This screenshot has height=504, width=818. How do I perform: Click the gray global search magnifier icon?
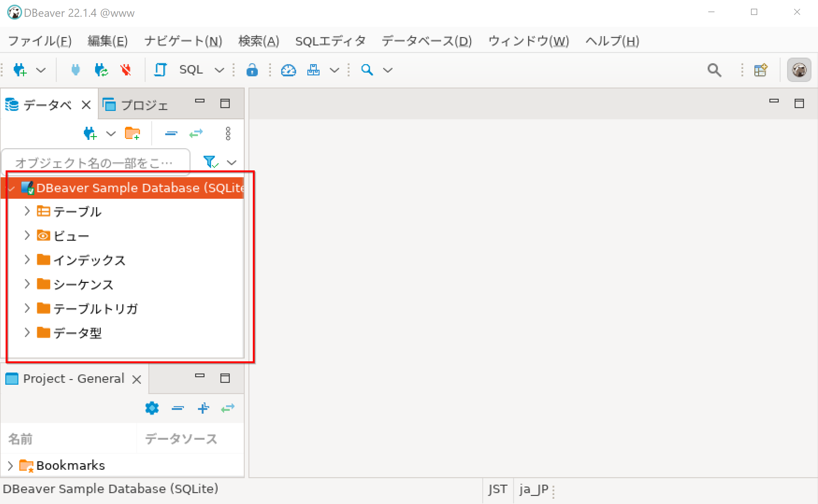714,70
